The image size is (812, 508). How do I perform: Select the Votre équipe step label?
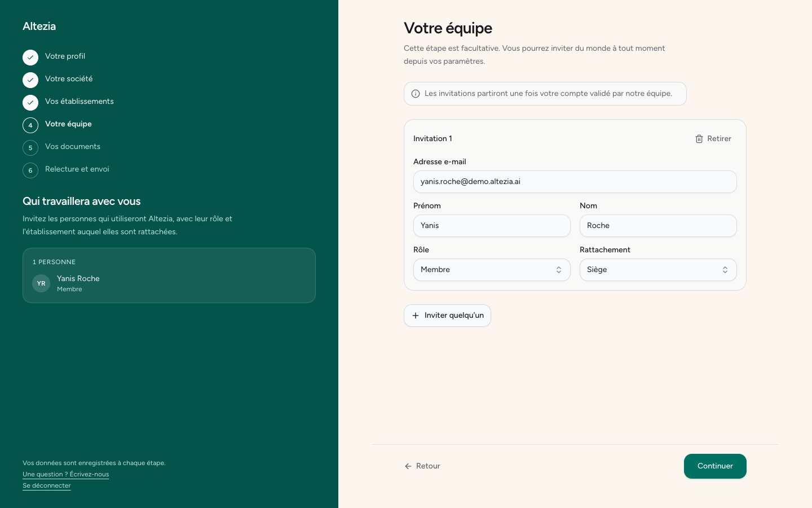coord(68,124)
